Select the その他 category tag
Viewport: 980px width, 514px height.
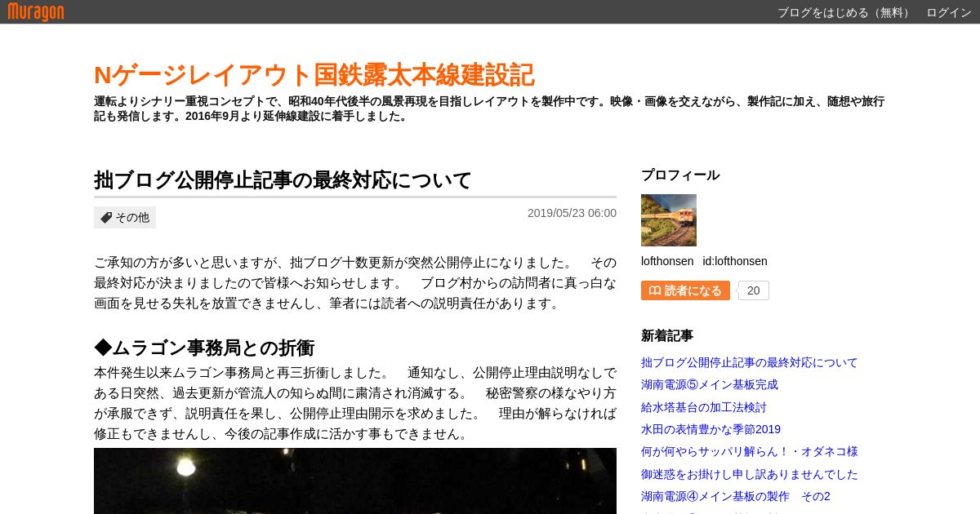coord(125,217)
